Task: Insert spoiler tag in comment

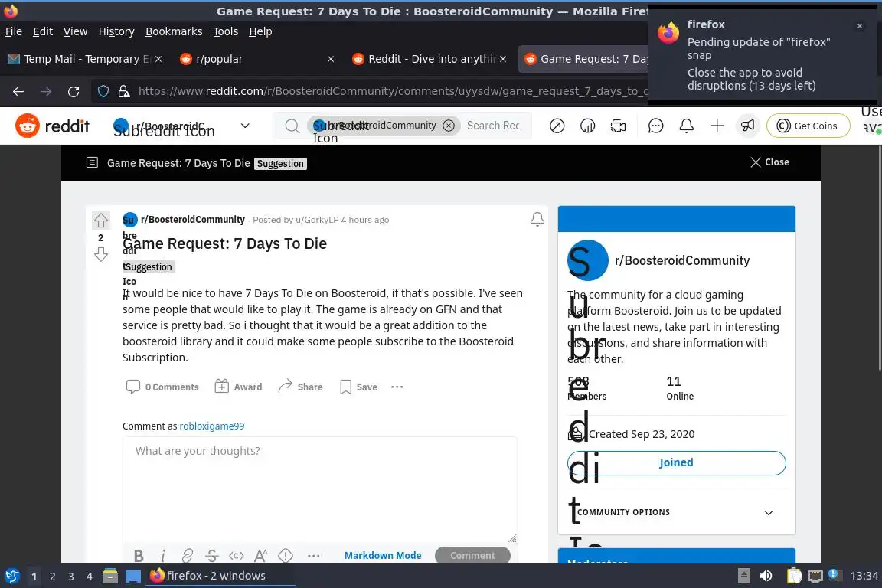Action: [x=285, y=556]
